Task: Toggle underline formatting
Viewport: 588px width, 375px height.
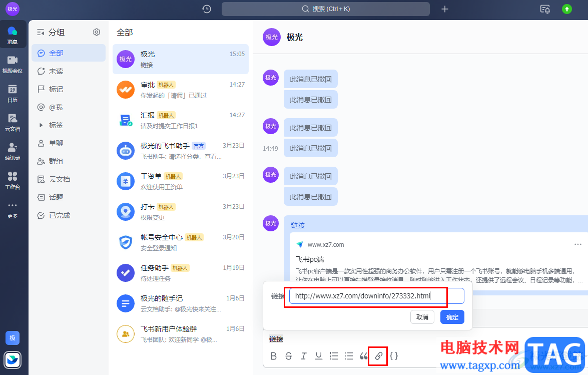Action: click(x=319, y=356)
